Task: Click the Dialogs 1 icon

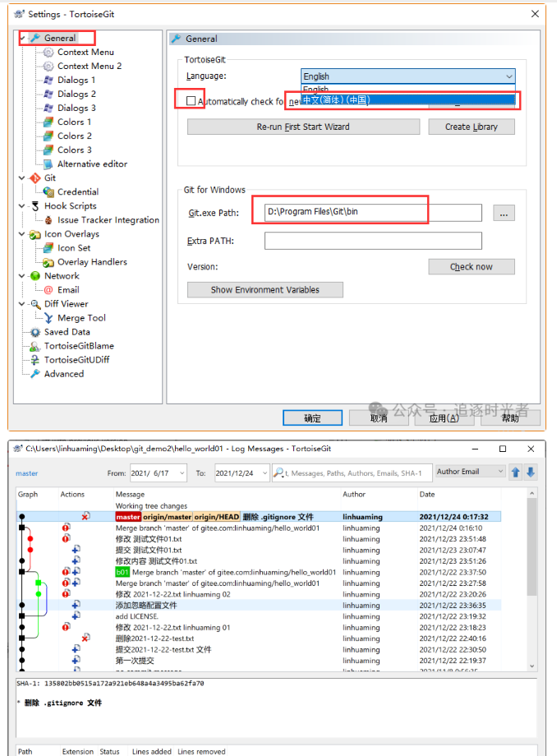Action: [x=48, y=80]
